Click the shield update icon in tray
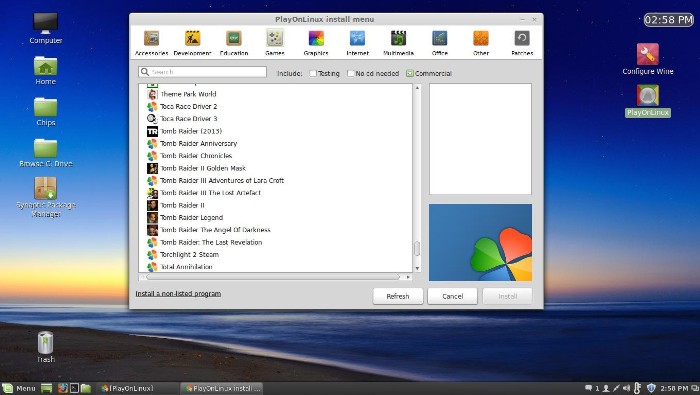 click(651, 388)
